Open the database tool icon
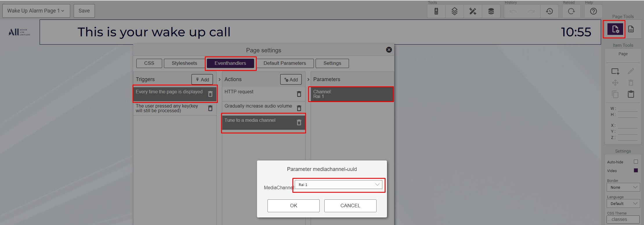644x225 pixels. tap(491, 11)
